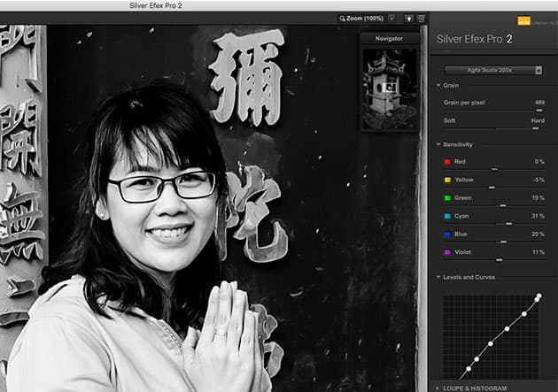
Task: Click the Red sensitivity value 0 %
Action: tap(539, 162)
